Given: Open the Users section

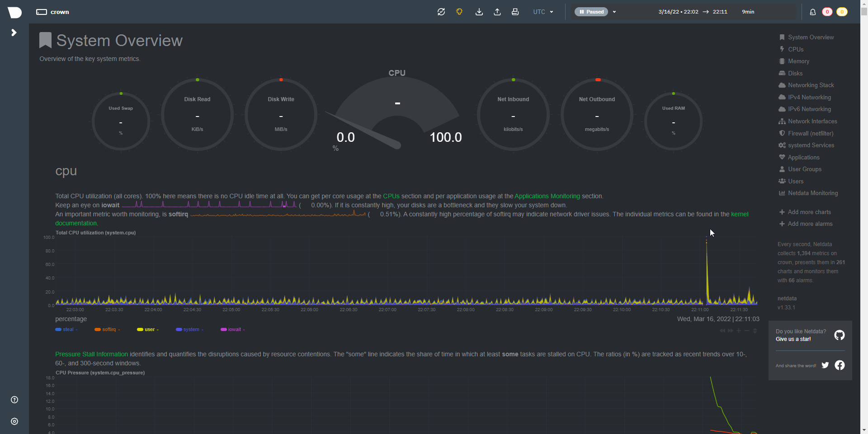Looking at the screenshot, I should (791, 181).
